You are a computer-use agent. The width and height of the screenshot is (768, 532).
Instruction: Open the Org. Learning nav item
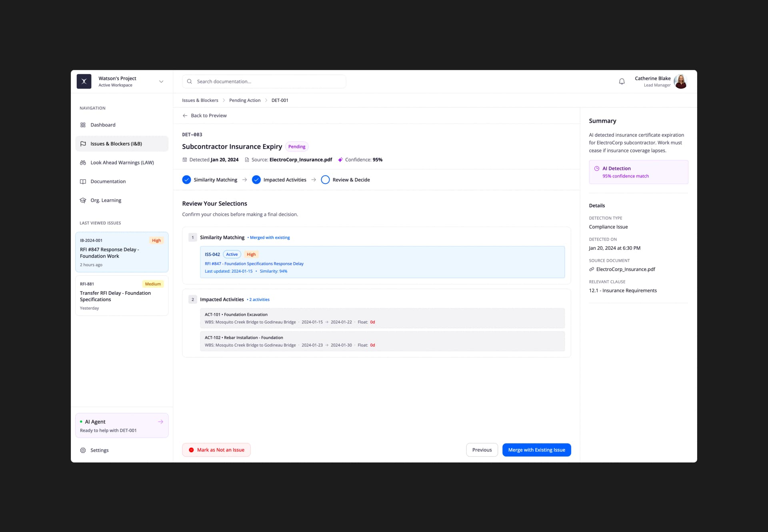122,200
